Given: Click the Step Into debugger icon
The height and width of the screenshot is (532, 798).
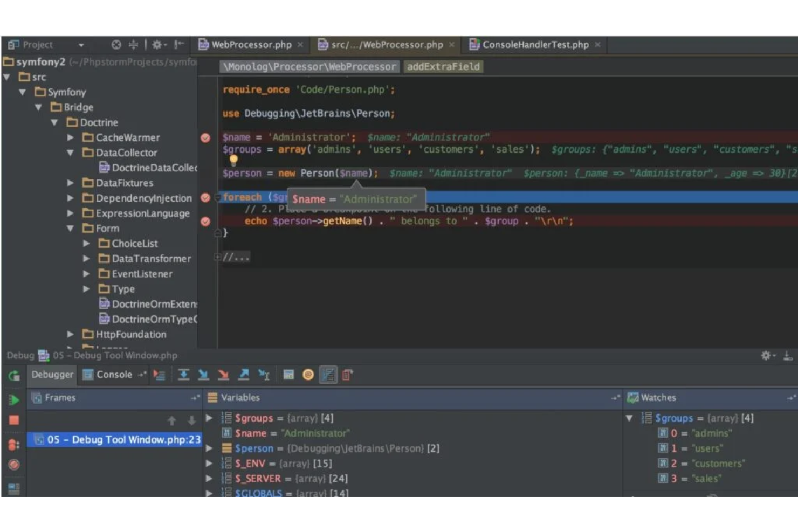Looking at the screenshot, I should coord(204,375).
